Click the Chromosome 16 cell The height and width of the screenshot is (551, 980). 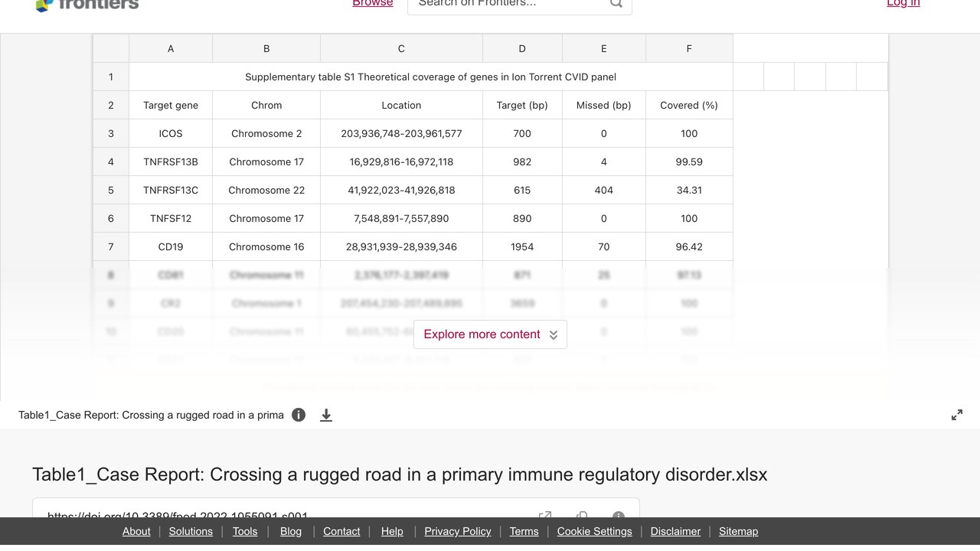coord(266,246)
